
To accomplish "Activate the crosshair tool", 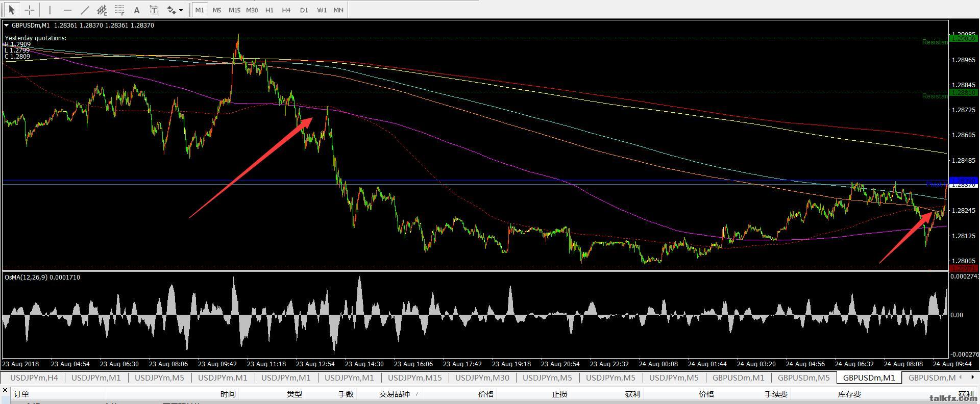I will [x=30, y=10].
